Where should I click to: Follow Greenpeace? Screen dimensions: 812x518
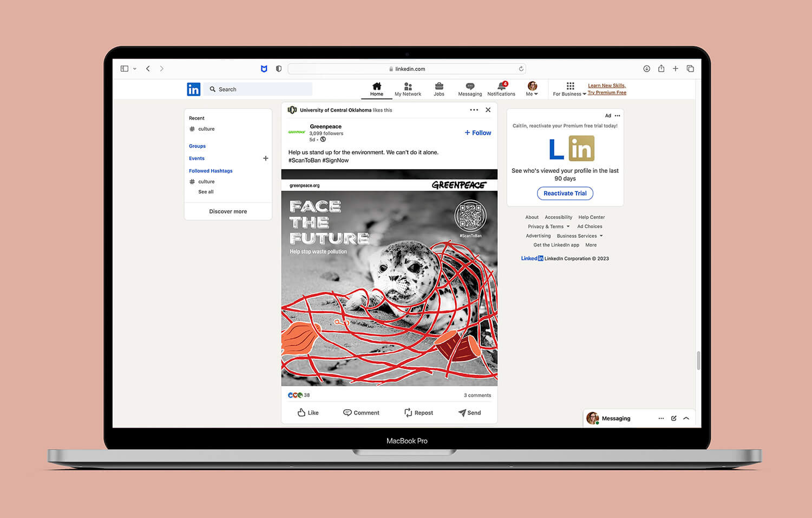coord(478,133)
